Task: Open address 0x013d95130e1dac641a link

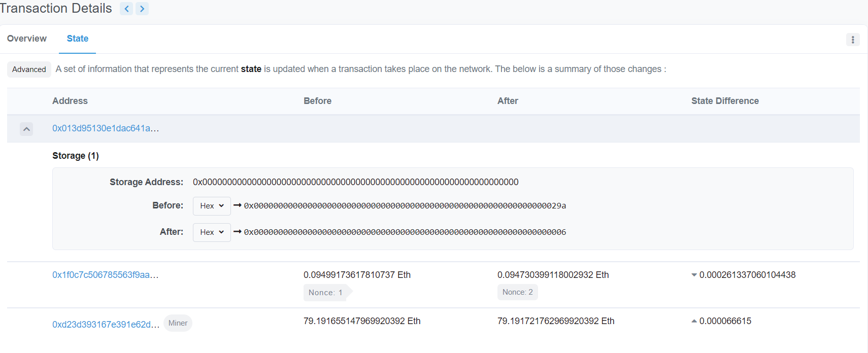Action: point(106,128)
